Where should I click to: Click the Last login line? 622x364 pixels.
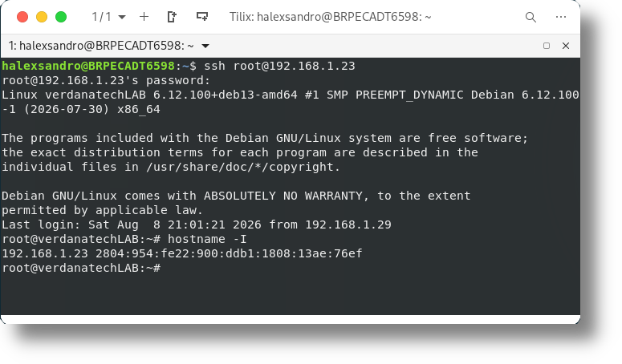(197, 224)
